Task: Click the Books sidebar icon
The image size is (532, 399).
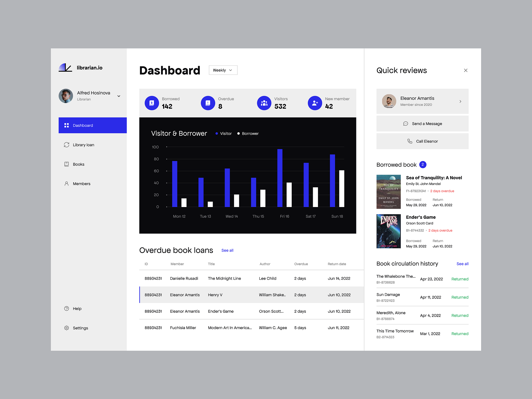Action: coord(67,164)
